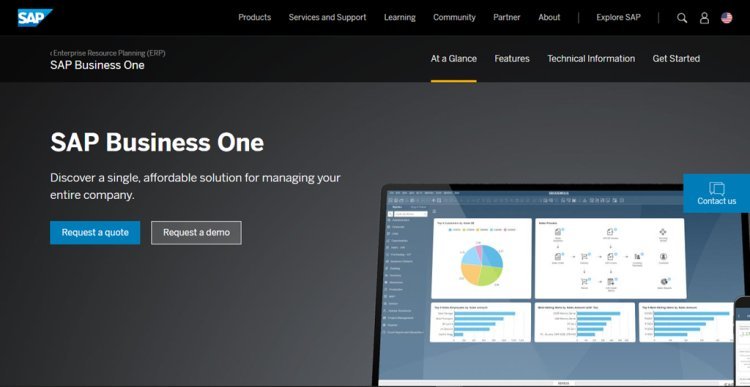
Task: Open the Services and Support menu
Action: 327,17
